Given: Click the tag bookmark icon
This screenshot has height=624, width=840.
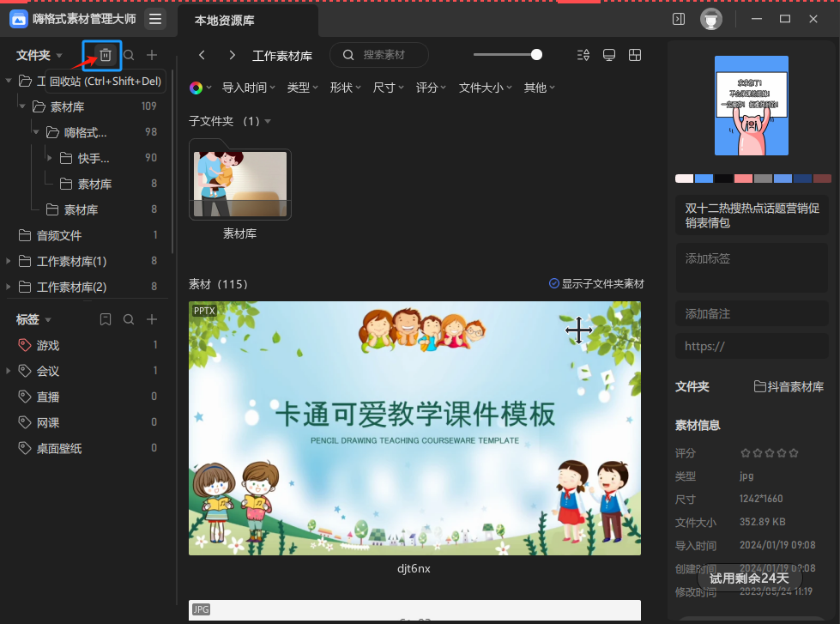Looking at the screenshot, I should coord(106,319).
